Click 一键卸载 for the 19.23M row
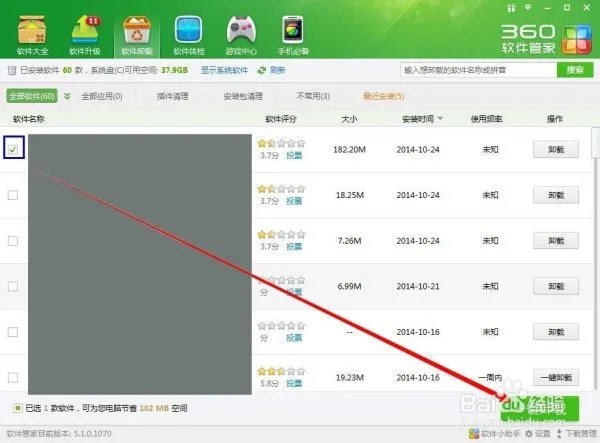 (556, 378)
